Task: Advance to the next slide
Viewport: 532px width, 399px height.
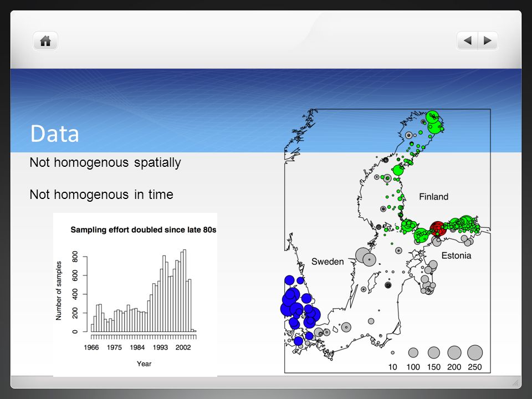Action: [488, 40]
